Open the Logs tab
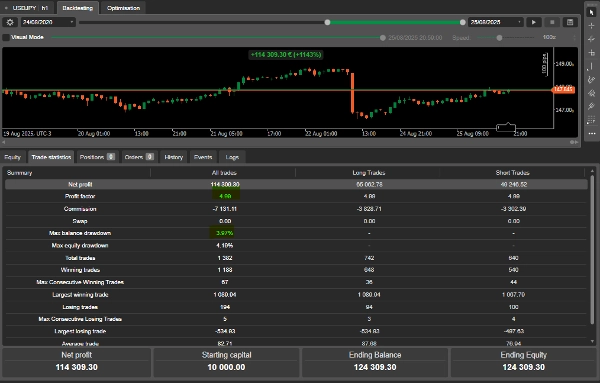 point(232,157)
